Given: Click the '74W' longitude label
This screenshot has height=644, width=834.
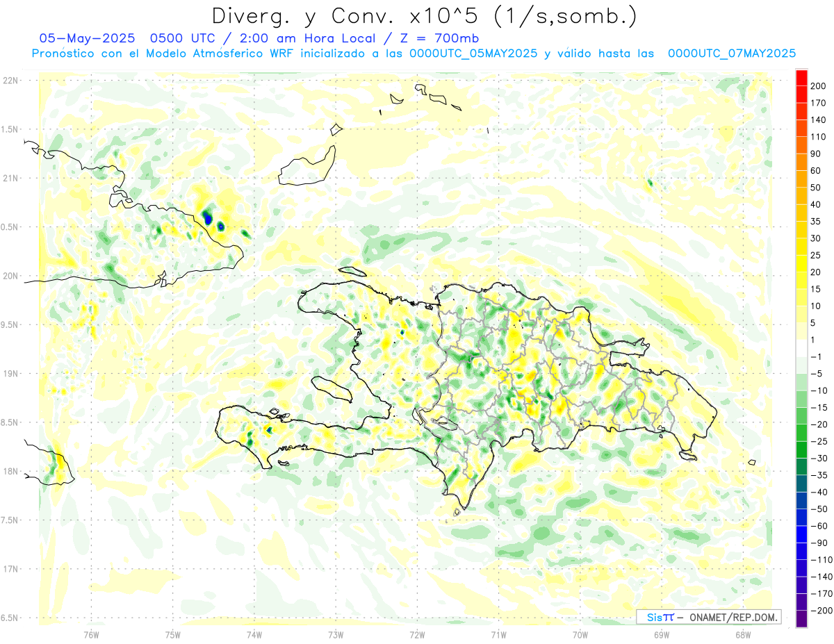Looking at the screenshot, I should [254, 635].
